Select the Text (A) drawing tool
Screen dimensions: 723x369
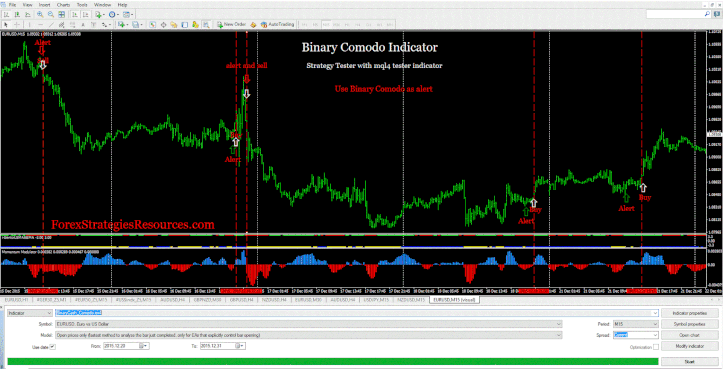[83, 24]
